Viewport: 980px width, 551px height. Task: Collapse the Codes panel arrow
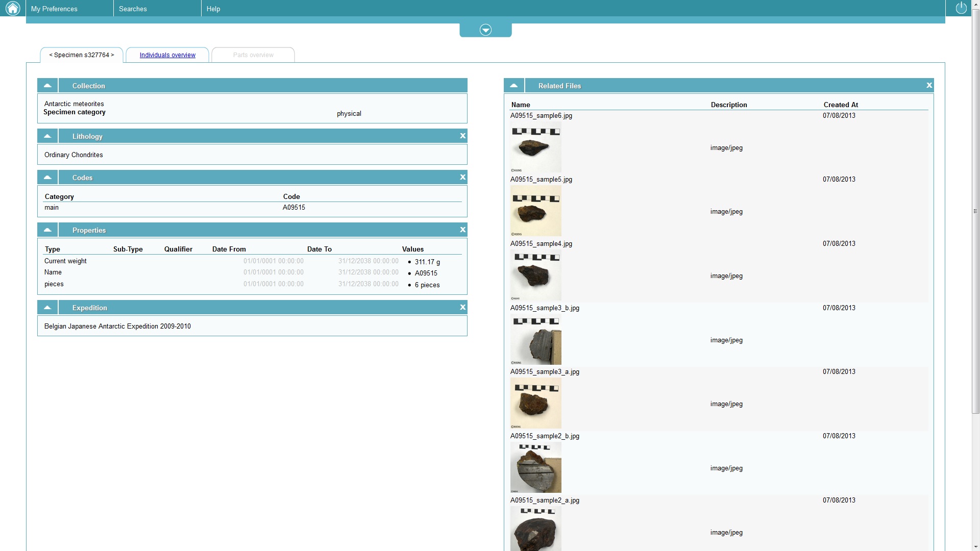pos(47,178)
